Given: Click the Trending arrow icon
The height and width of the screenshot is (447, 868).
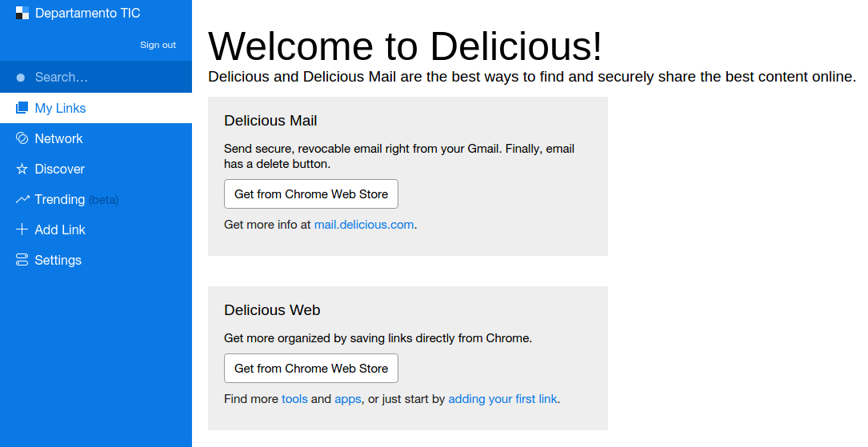Looking at the screenshot, I should 22,199.
